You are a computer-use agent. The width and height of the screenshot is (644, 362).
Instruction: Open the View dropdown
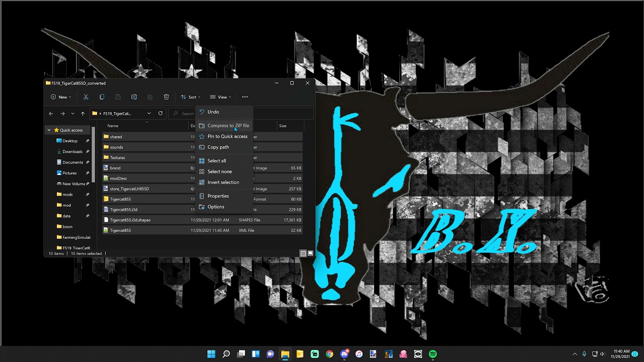click(220, 97)
